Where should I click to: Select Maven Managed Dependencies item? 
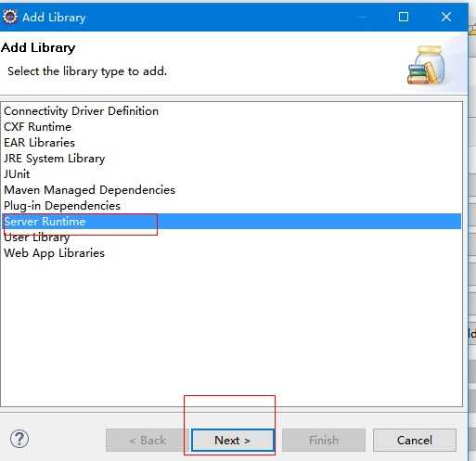(x=89, y=190)
